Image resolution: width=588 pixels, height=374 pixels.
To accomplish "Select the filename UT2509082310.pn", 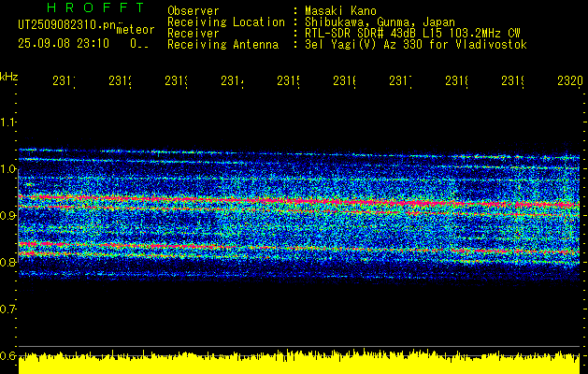I will pos(67,25).
